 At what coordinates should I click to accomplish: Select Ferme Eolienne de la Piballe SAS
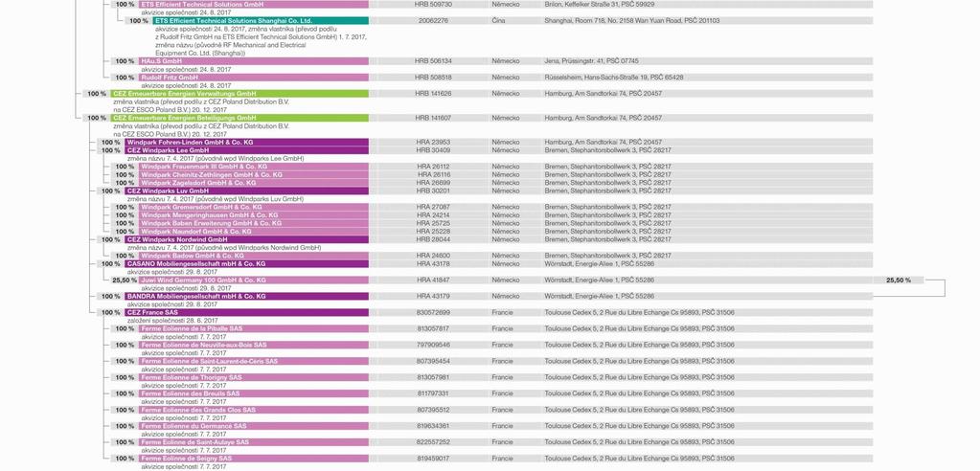[x=192, y=329]
